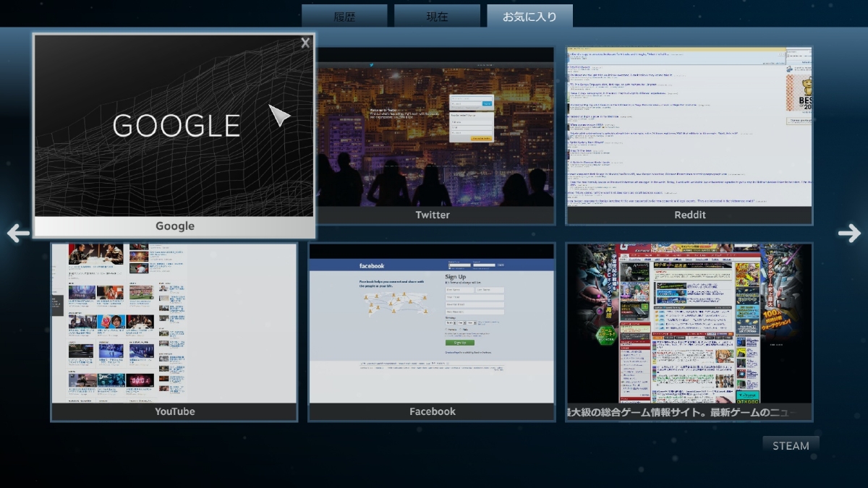The width and height of the screenshot is (868, 488).
Task: Click the Facebook caption label
Action: click(432, 411)
